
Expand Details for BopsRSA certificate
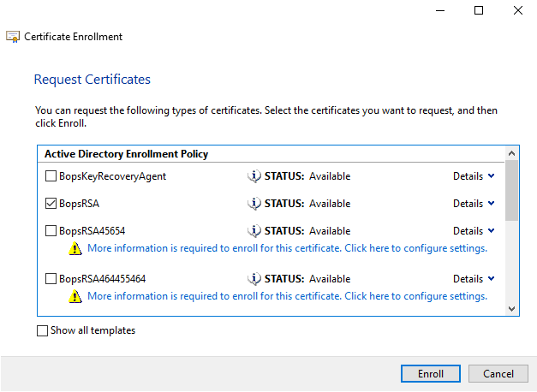[474, 204]
